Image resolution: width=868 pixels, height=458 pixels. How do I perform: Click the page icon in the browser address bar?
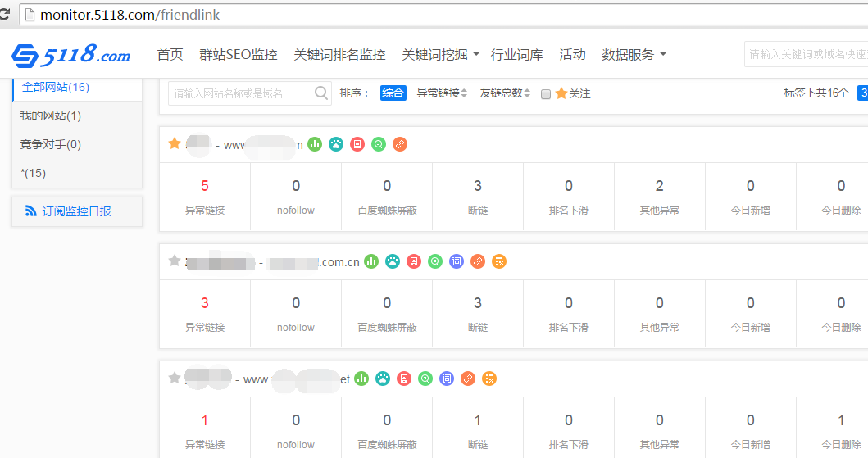tap(30, 15)
